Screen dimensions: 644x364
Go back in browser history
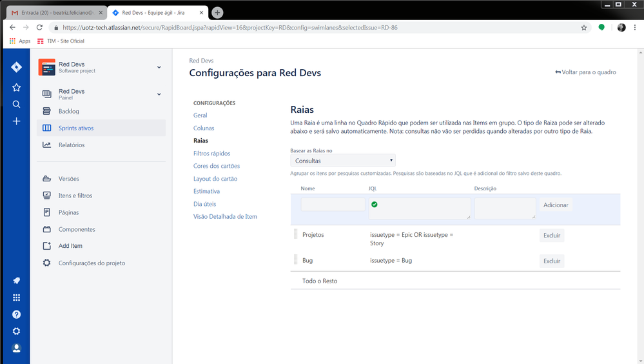tap(12, 28)
